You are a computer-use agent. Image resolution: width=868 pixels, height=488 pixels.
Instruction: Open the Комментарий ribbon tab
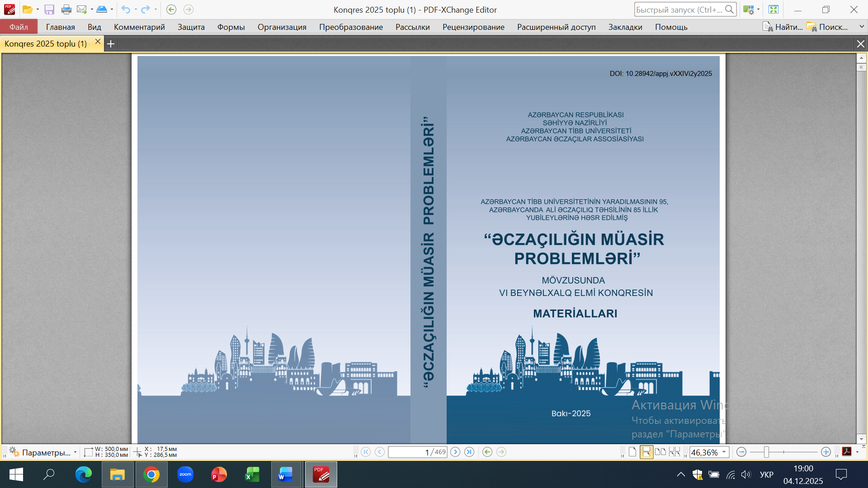pyautogui.click(x=139, y=27)
